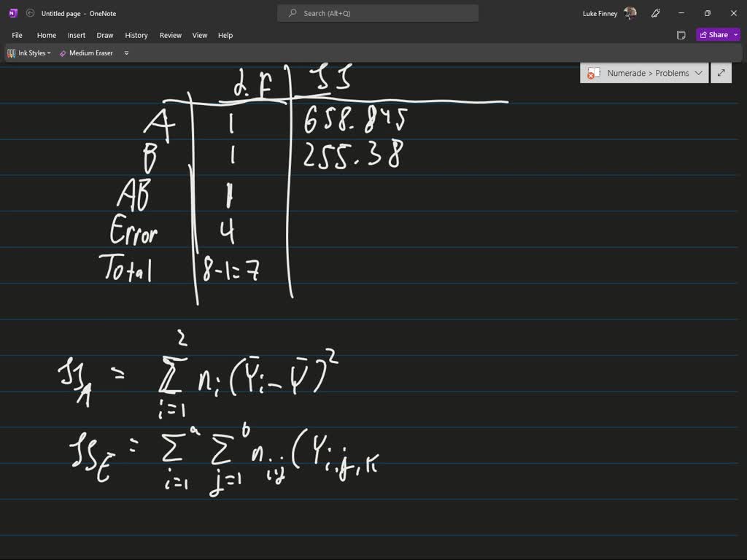Click the expand diagonal-arrows icon beside Numerade breadcrumb
The height and width of the screenshot is (560, 747).
click(x=721, y=73)
